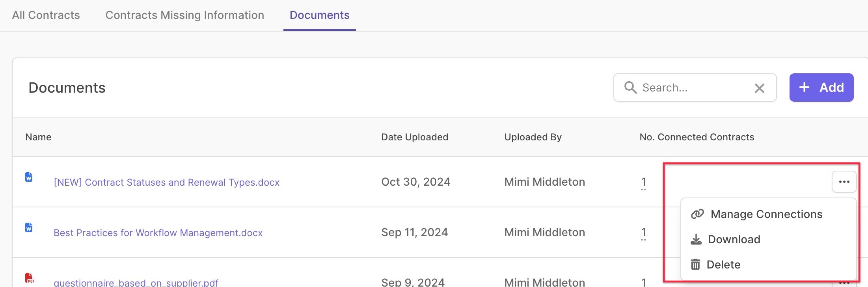The height and width of the screenshot is (287, 868).
Task: Click the search magnifier icon
Action: coord(630,88)
